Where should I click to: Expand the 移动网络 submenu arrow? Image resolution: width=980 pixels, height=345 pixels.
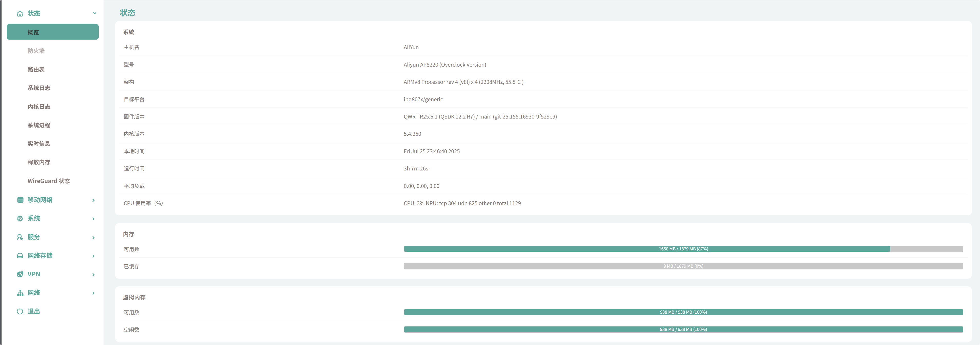(94, 200)
